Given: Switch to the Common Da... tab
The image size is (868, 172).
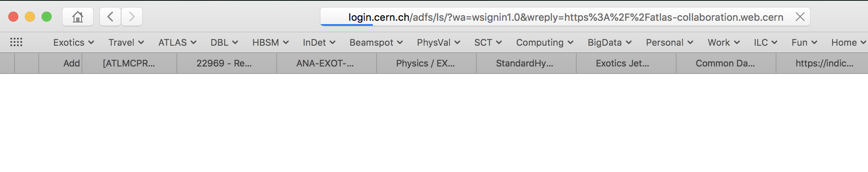Looking at the screenshot, I should (x=726, y=63).
